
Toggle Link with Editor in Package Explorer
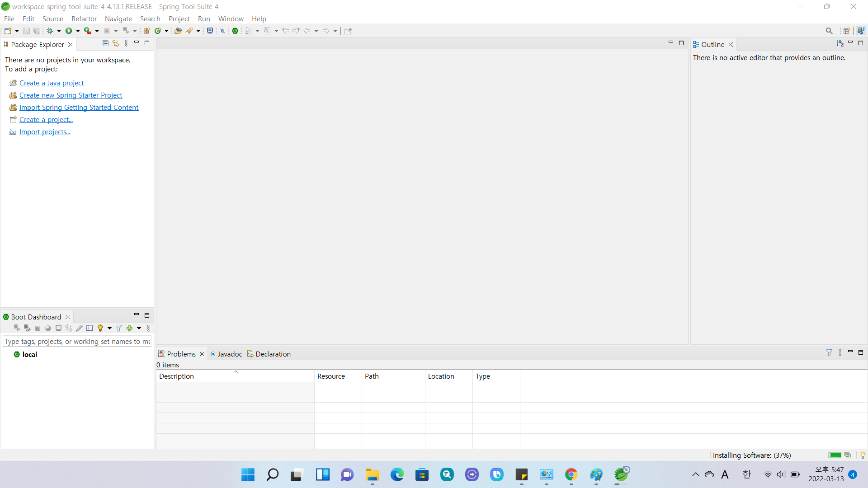pyautogui.click(x=116, y=43)
